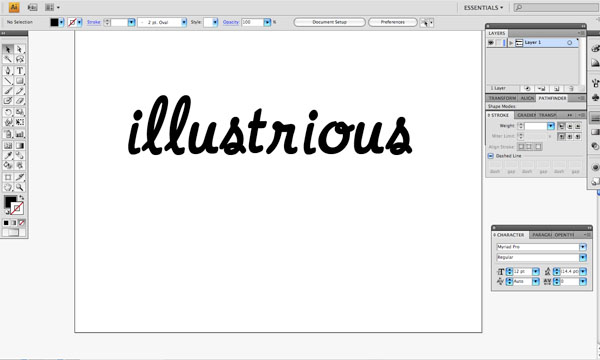
Task: Choose the Rotate tool
Action: (x=8, y=112)
